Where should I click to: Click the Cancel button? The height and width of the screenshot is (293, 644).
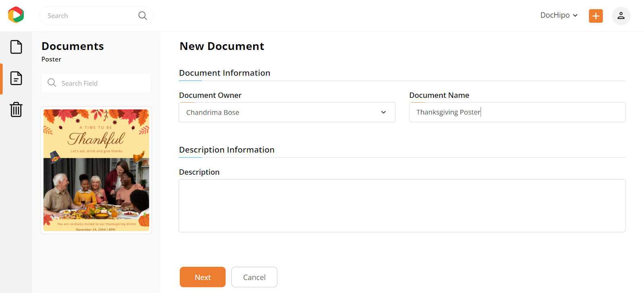tap(254, 277)
